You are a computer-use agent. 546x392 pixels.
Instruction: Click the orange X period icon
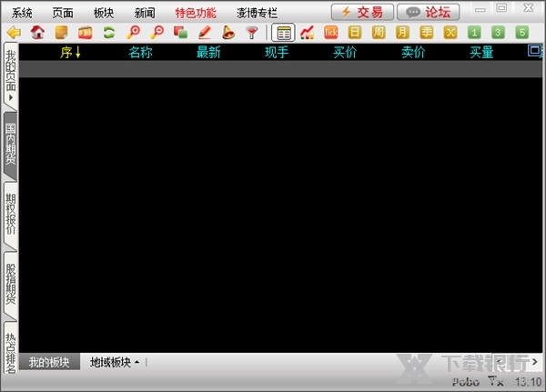[x=450, y=33]
